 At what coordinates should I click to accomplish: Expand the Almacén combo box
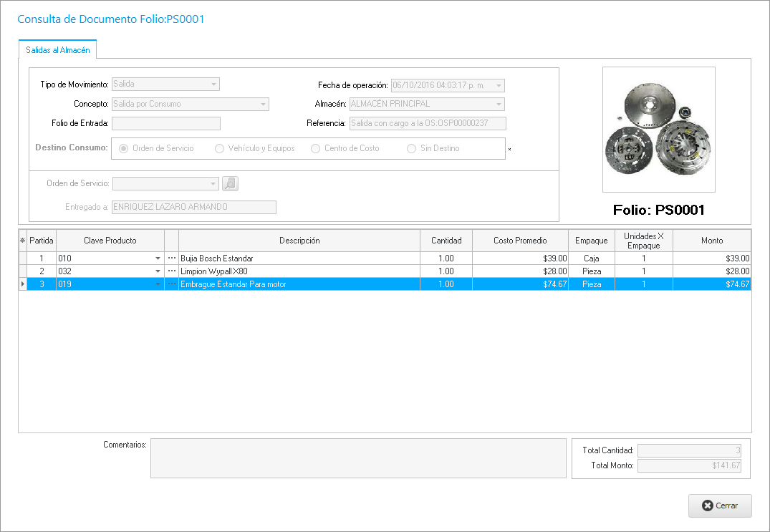click(x=499, y=105)
